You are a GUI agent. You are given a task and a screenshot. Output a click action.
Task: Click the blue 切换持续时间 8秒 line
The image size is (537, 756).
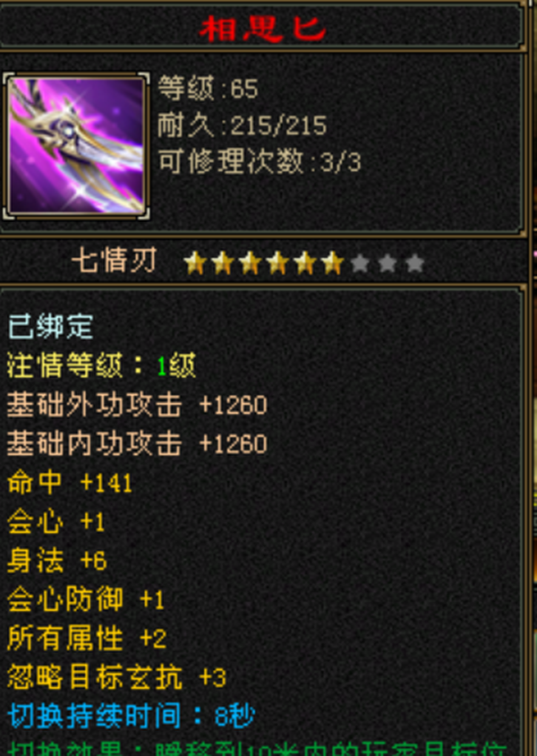click(131, 716)
